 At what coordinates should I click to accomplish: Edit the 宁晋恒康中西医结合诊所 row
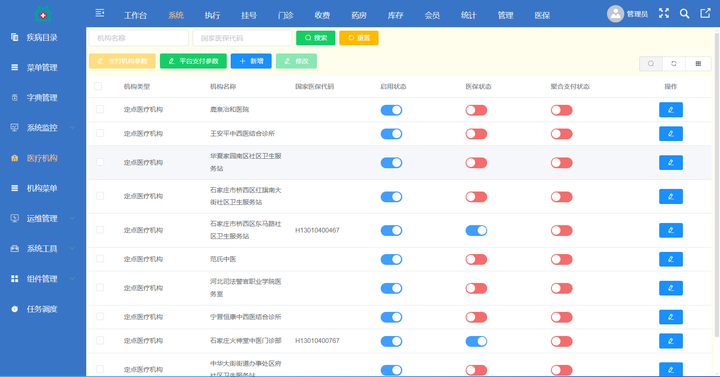coord(670,317)
